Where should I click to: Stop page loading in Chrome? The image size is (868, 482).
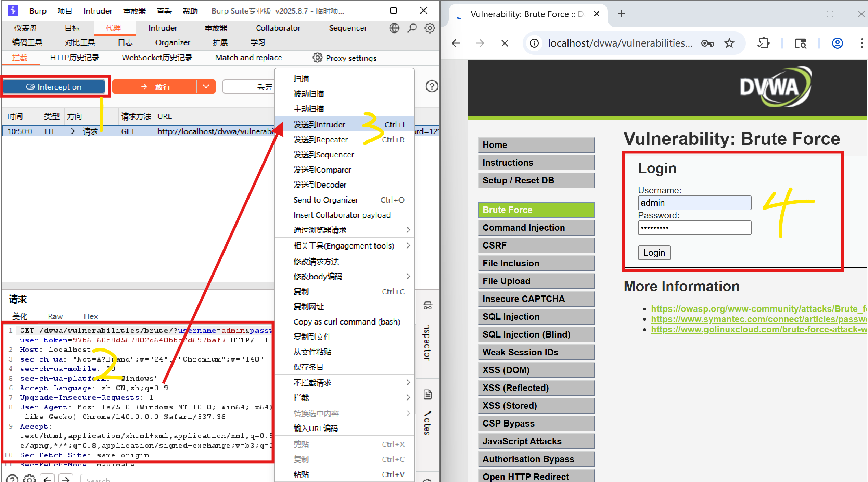click(x=505, y=43)
